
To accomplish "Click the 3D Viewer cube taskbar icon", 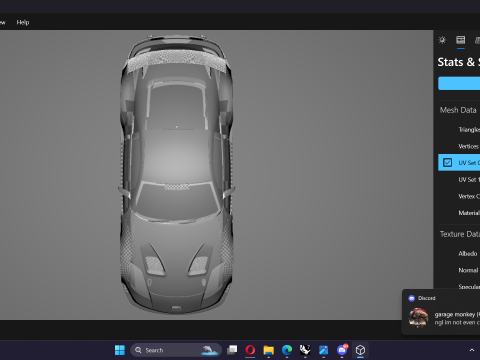I will [360, 350].
